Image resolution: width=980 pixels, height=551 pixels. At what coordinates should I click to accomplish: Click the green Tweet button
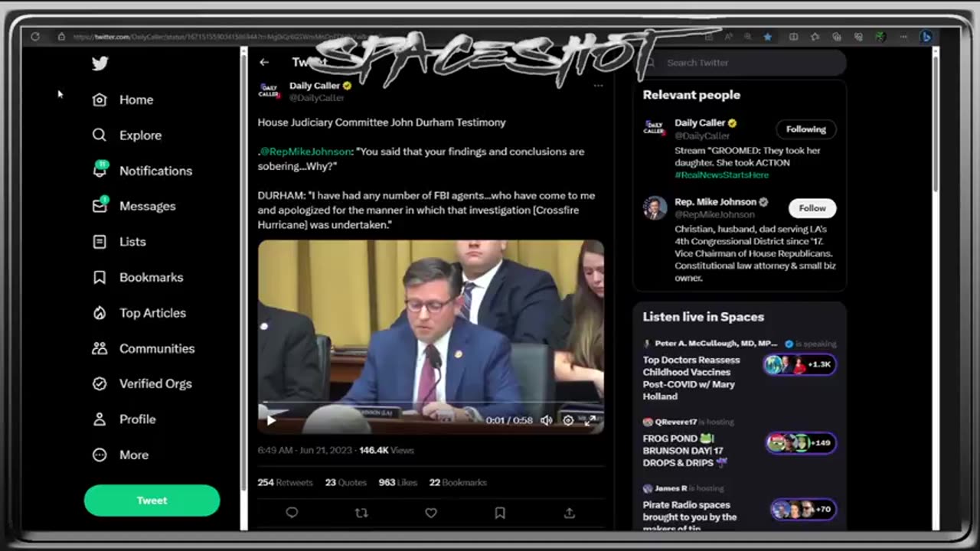pos(152,500)
